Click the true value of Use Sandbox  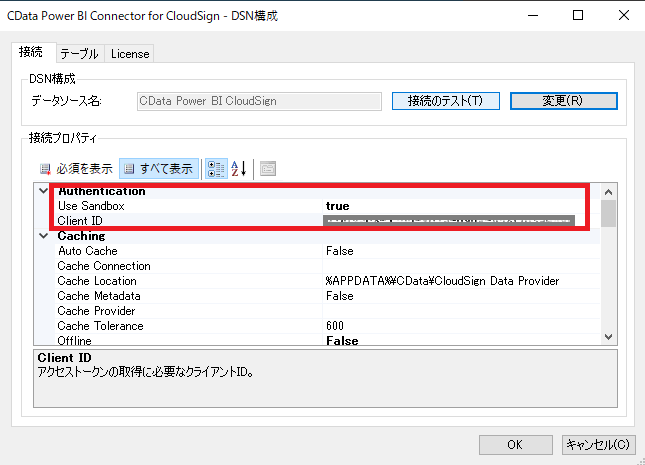[337, 206]
